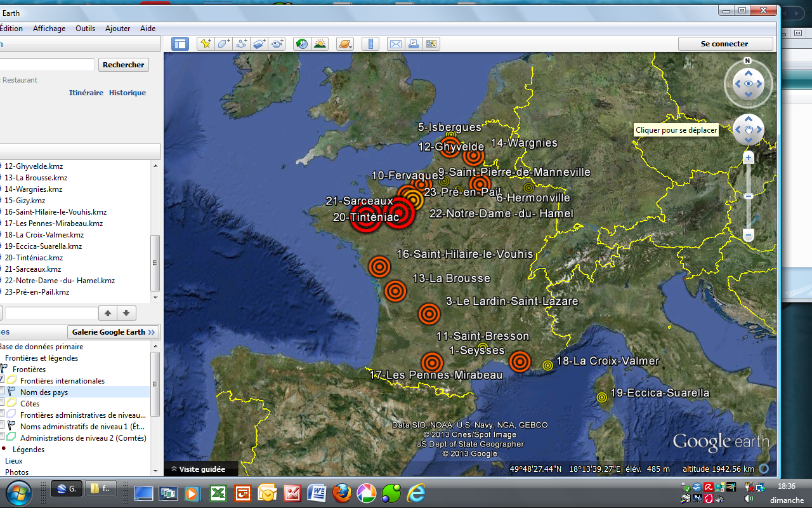Open the Outils menu

(85, 29)
